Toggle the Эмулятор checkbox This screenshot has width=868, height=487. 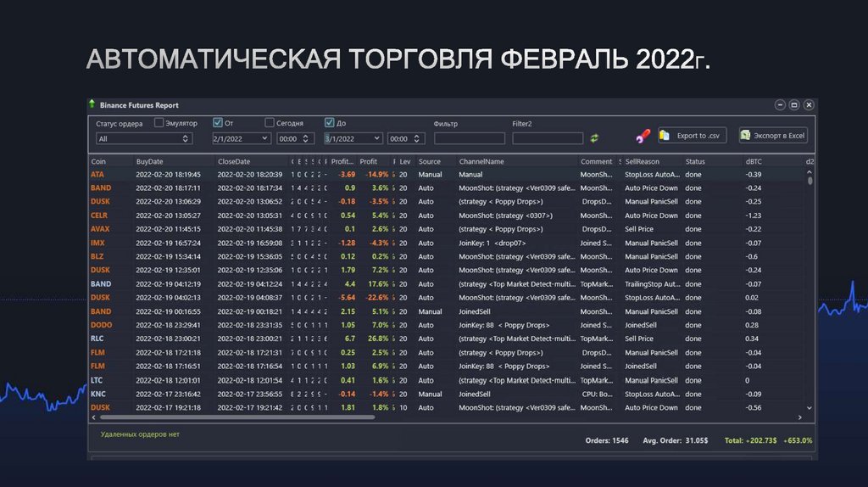[x=159, y=122]
